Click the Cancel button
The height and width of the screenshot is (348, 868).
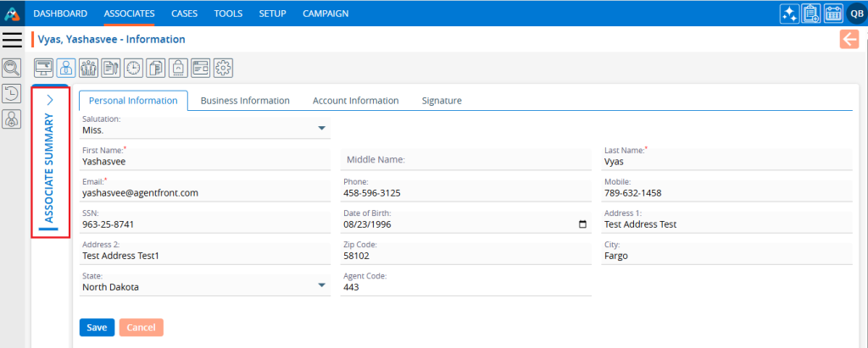141,328
